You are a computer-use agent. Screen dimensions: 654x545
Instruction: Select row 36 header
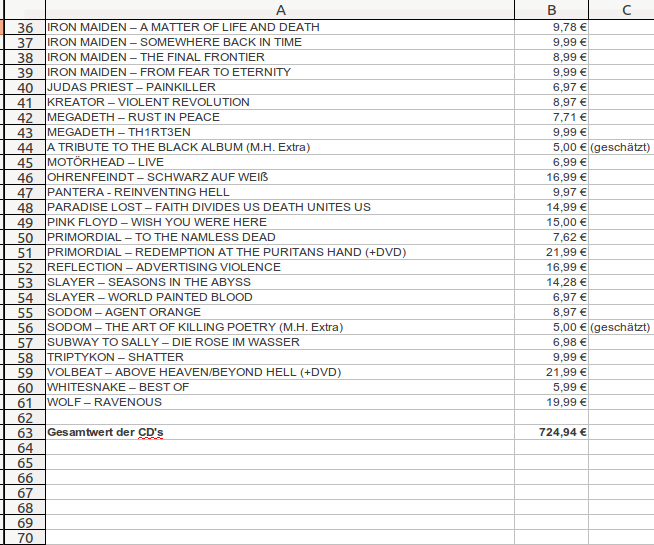(x=25, y=28)
